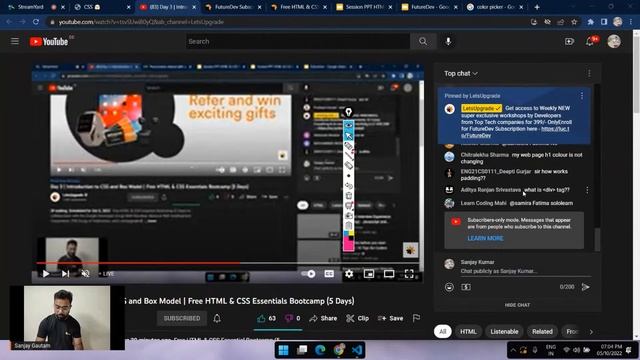Jump to LIVE in the player
Image resolution: width=640 pixels, height=360 pixels.
[107, 274]
